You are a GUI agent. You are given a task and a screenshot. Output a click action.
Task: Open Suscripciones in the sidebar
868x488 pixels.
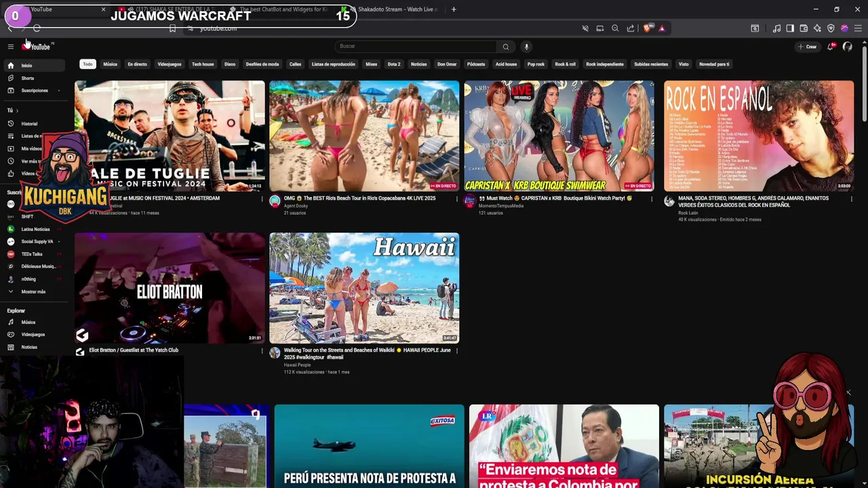click(34, 90)
